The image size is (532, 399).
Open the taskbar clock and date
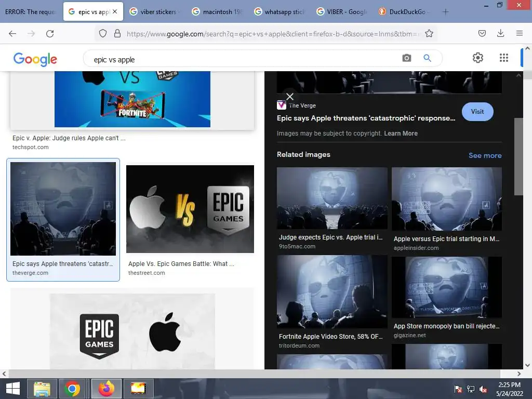(509, 389)
